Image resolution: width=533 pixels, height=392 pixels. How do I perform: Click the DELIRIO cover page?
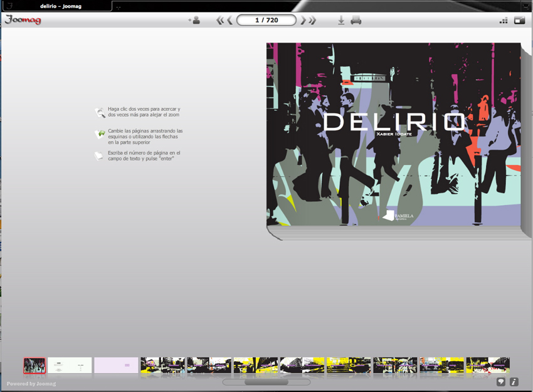(393, 134)
